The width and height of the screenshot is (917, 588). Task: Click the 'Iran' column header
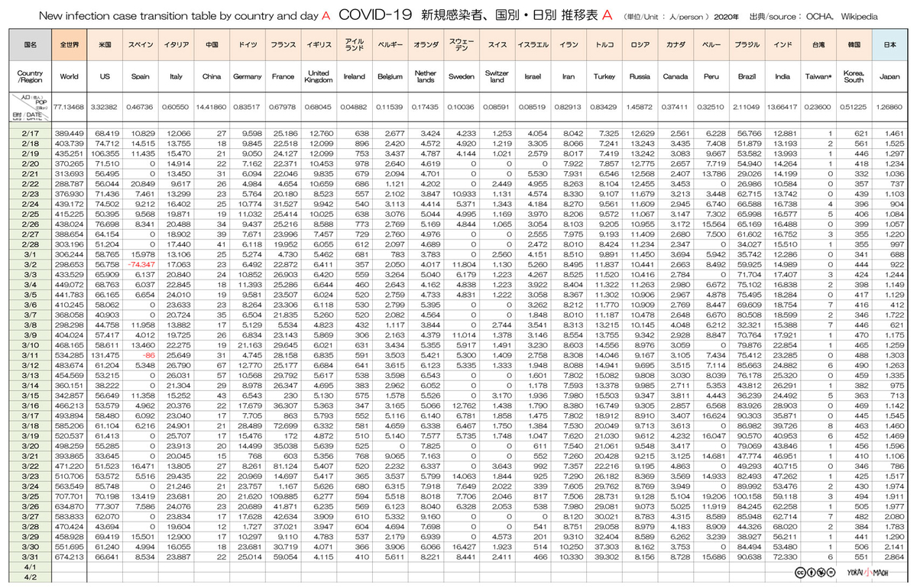568,76
